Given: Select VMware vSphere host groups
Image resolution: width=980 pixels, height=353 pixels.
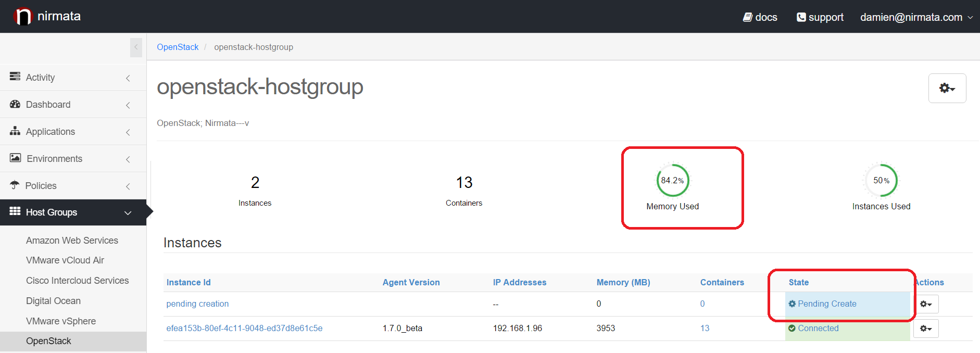Looking at the screenshot, I should point(61,321).
